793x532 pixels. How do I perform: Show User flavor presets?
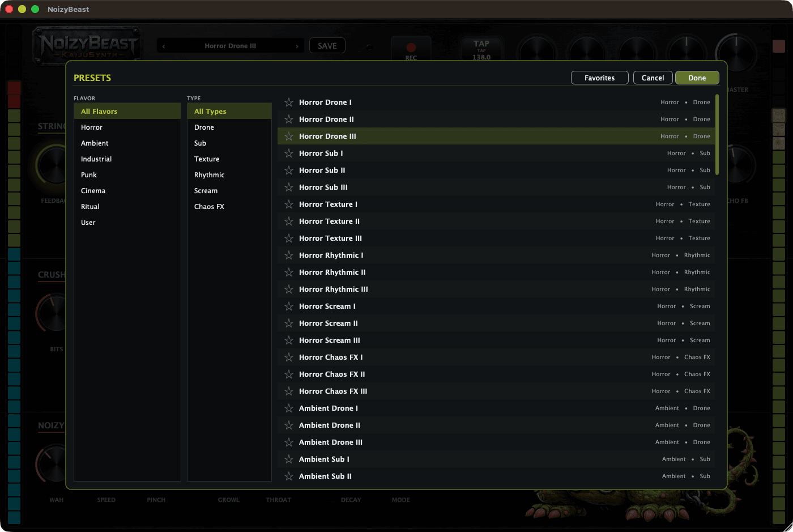[127, 223]
